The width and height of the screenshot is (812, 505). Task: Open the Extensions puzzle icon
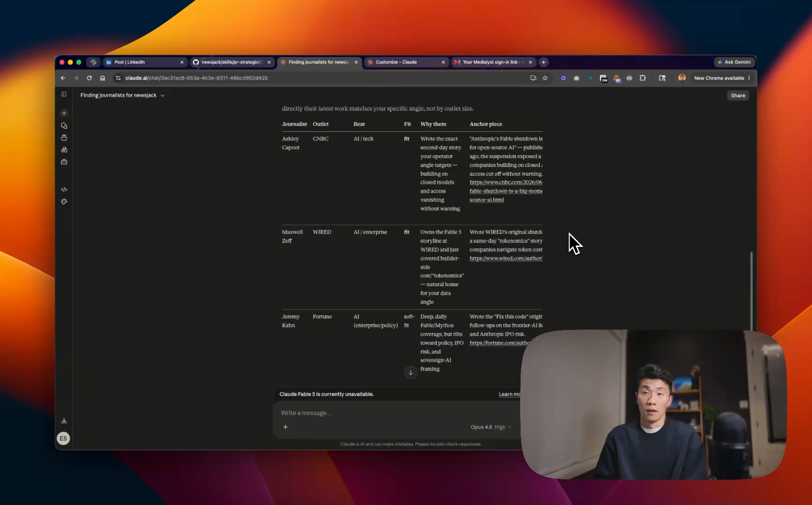coord(643,78)
